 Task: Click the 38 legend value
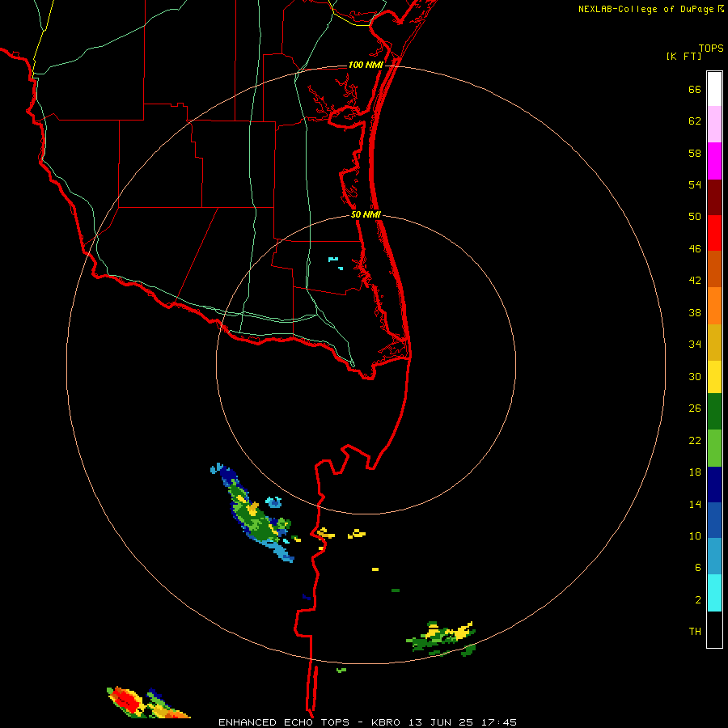(x=695, y=313)
